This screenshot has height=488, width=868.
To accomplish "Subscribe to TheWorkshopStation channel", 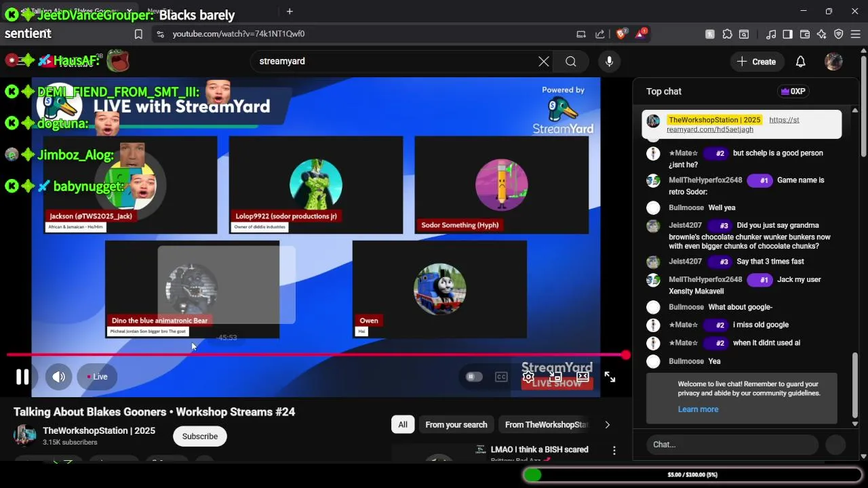I will tap(200, 436).
